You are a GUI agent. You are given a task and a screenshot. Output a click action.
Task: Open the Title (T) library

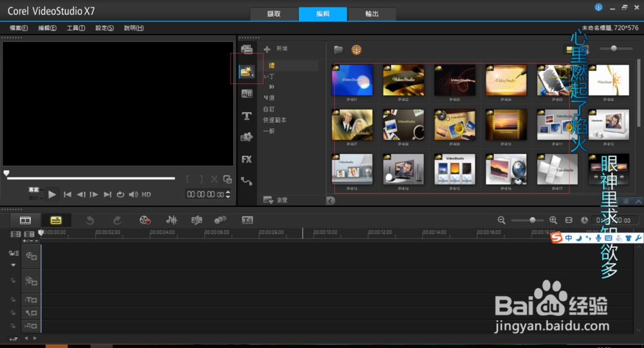coord(247,116)
